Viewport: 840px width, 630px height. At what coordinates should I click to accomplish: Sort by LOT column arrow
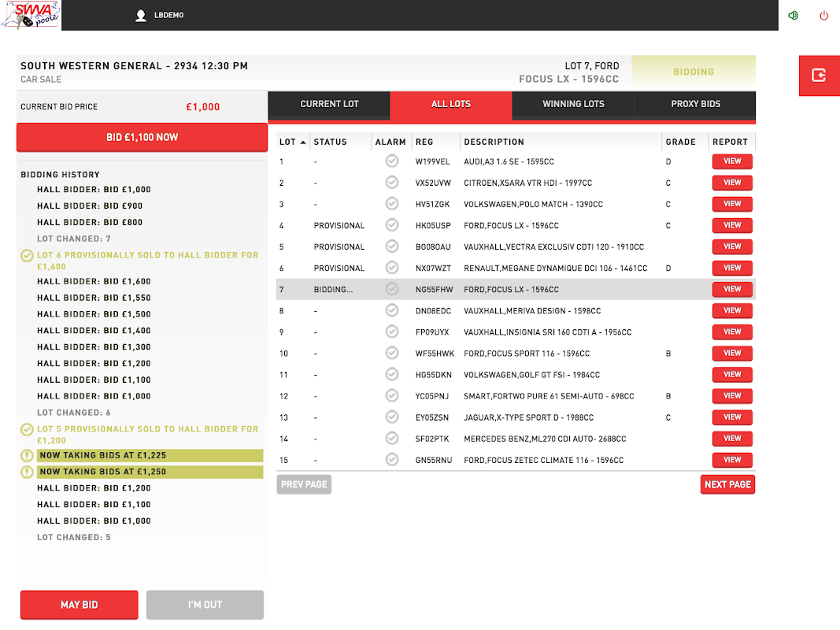[303, 142]
